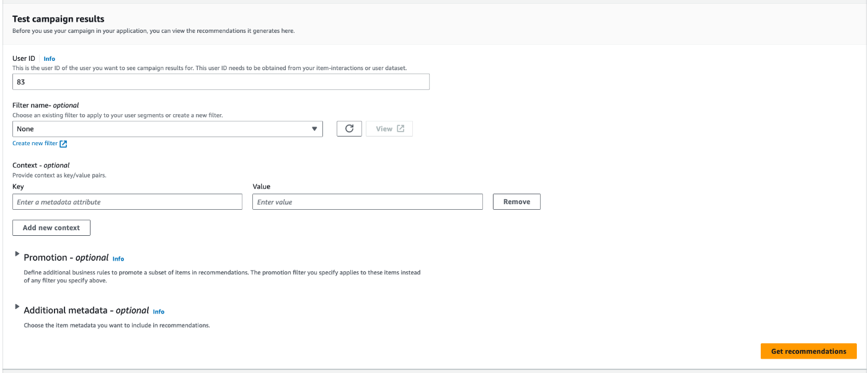The width and height of the screenshot is (868, 373).
Task: Click the View filter button
Action: click(389, 128)
